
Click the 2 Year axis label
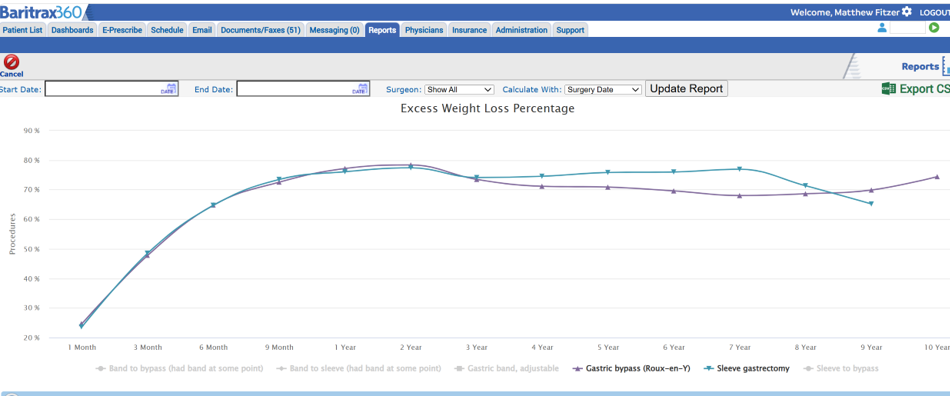coord(410,348)
